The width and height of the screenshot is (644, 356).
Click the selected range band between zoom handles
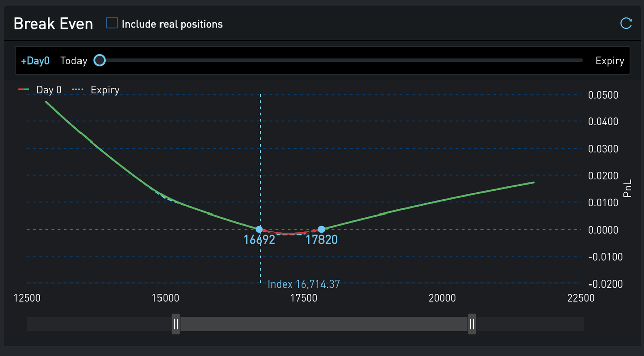324,324
